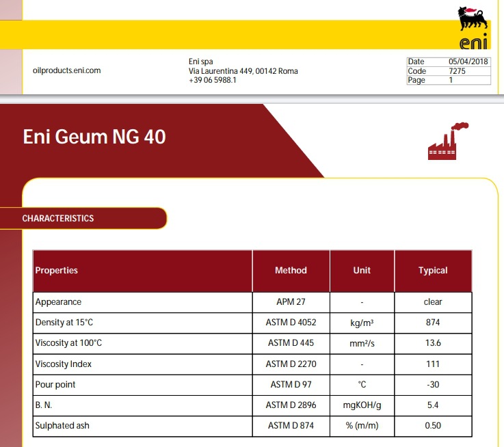Click the 'mgKOH/g' unit cell
Image resolution: width=504 pixels, height=447 pixels.
(362, 405)
